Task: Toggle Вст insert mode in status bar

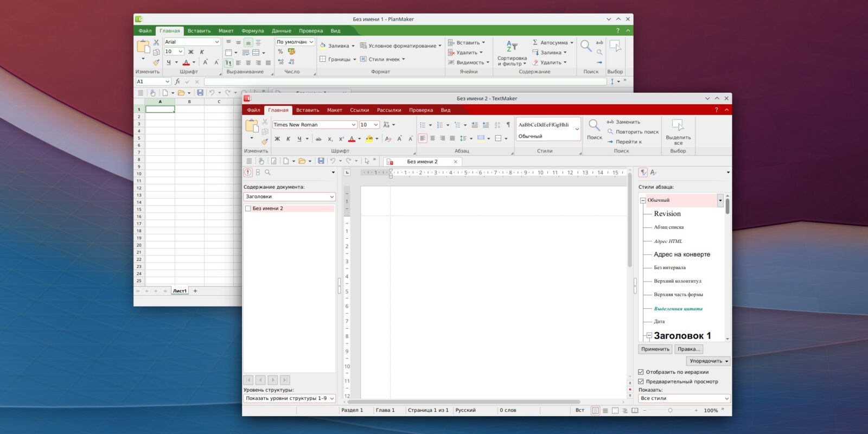Action: tap(579, 411)
